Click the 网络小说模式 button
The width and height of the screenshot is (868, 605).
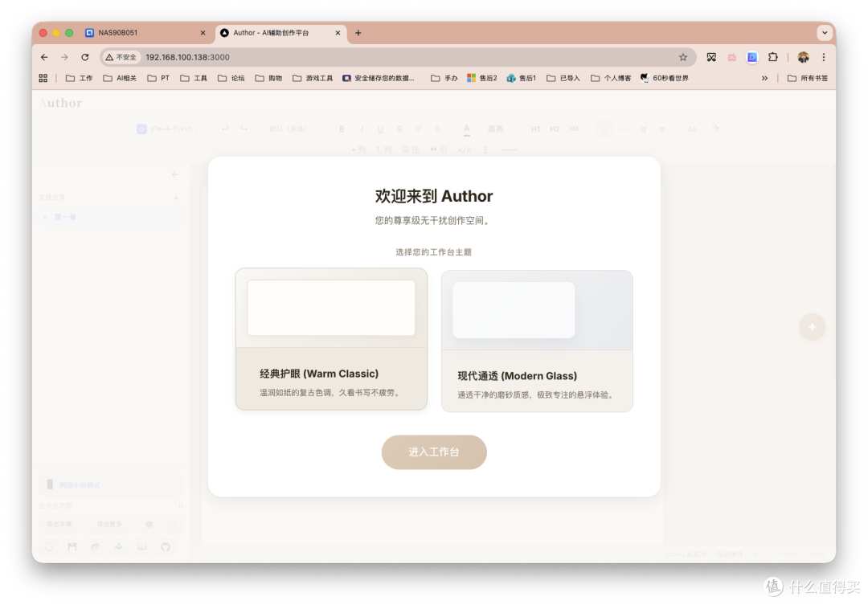click(x=111, y=485)
